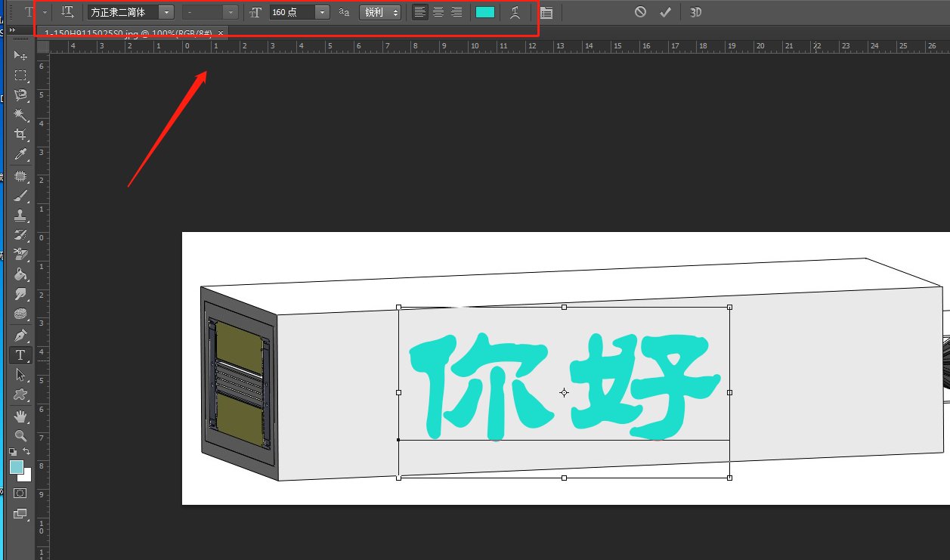Switch to the 1-150H9115025S0.jpg document tab
The width and height of the screenshot is (950, 560).
[128, 33]
